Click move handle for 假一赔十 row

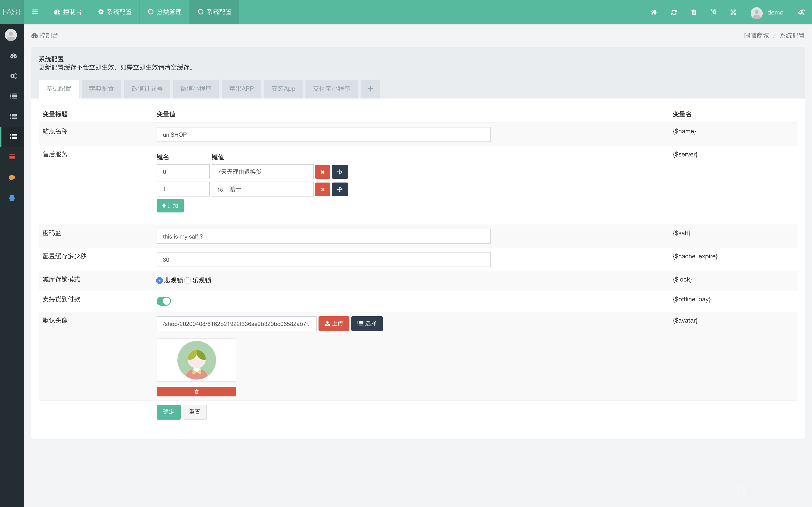point(340,190)
